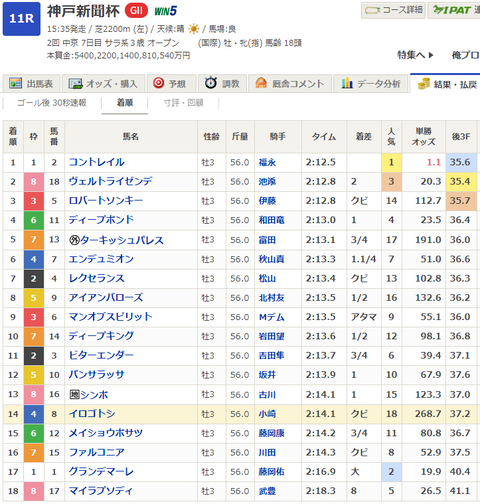Open horse ディープボンド
Image resolution: width=480 pixels, height=504 pixels.
pyautogui.click(x=101, y=220)
